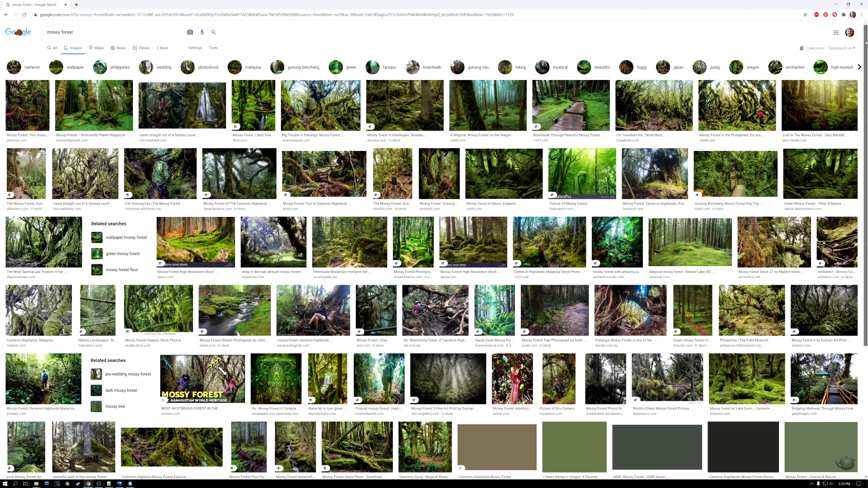868x488 pixels.
Task: Select the dark gray placeholder image tile
Action: [657, 447]
